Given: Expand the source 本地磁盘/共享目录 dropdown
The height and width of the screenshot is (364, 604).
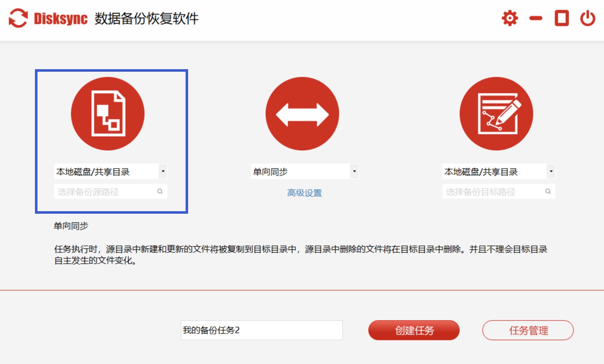Looking at the screenshot, I should tap(163, 172).
